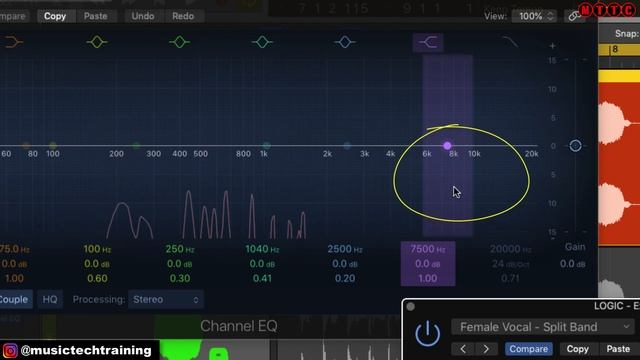Click the link chain icon
Image resolution: width=640 pixels, height=360 pixels.
[x=574, y=16]
